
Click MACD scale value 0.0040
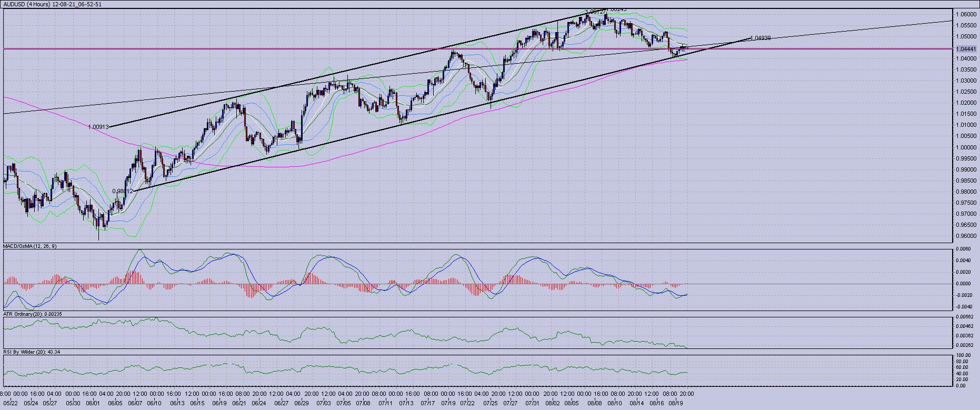pyautogui.click(x=964, y=261)
